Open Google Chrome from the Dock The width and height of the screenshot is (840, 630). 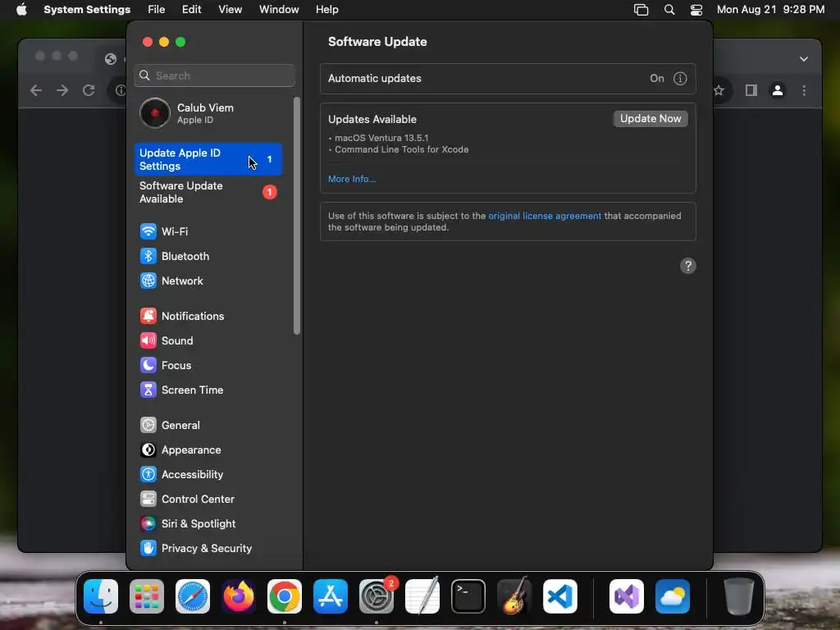[285, 596]
